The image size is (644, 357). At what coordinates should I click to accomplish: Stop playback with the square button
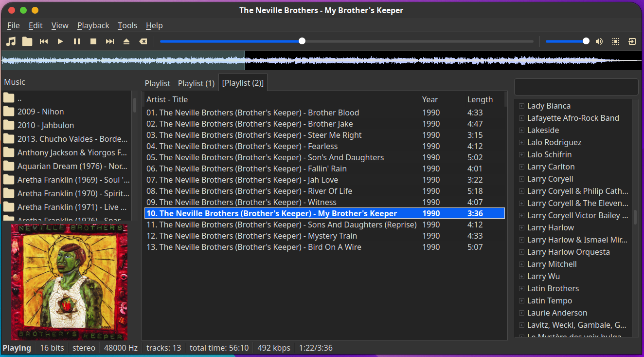click(x=93, y=41)
